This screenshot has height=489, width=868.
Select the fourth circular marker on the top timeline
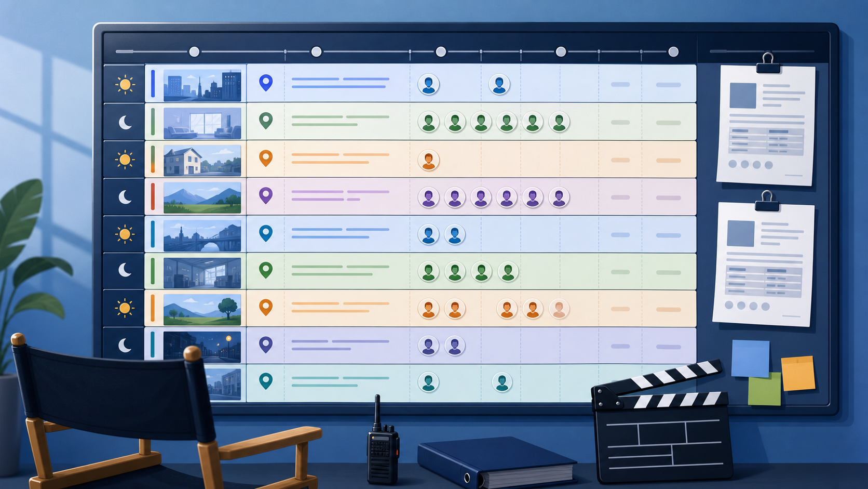click(561, 51)
